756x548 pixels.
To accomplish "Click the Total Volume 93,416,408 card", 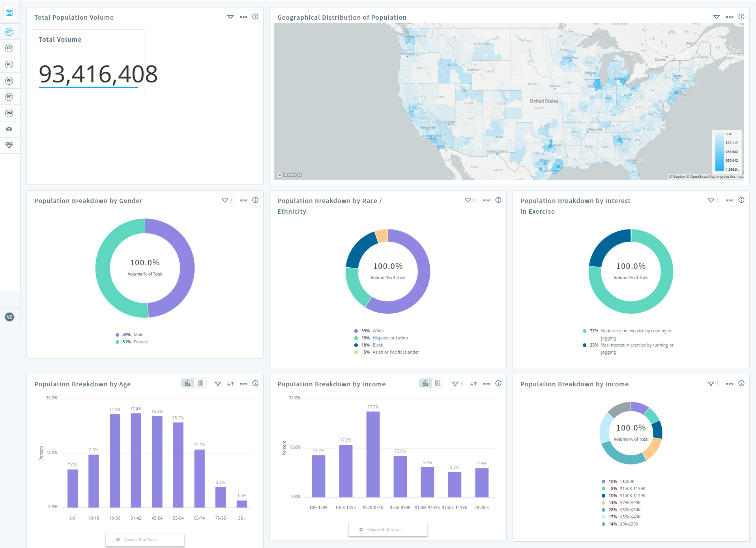I will (88, 63).
